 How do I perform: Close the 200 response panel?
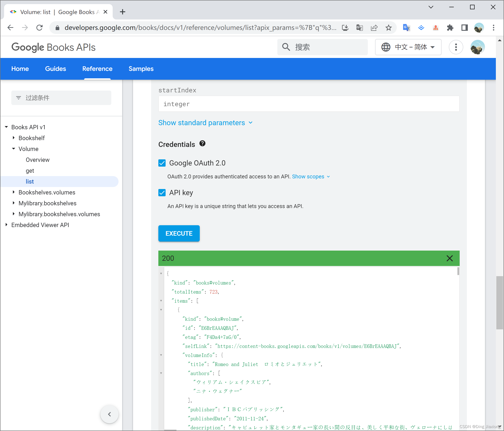pyautogui.click(x=449, y=258)
